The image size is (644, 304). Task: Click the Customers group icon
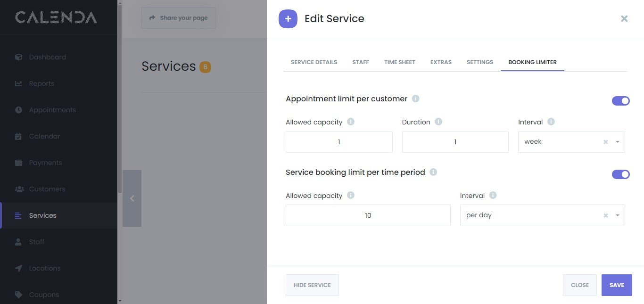[19, 189]
